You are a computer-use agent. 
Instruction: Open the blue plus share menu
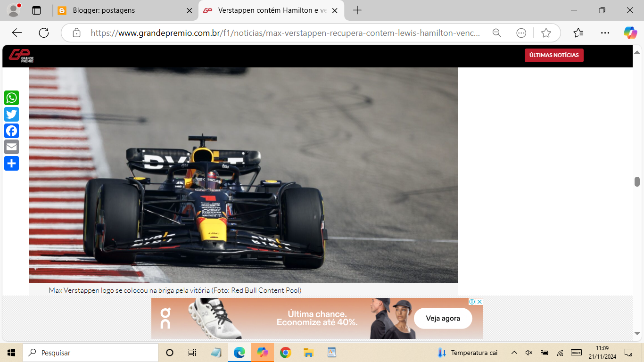point(11,164)
